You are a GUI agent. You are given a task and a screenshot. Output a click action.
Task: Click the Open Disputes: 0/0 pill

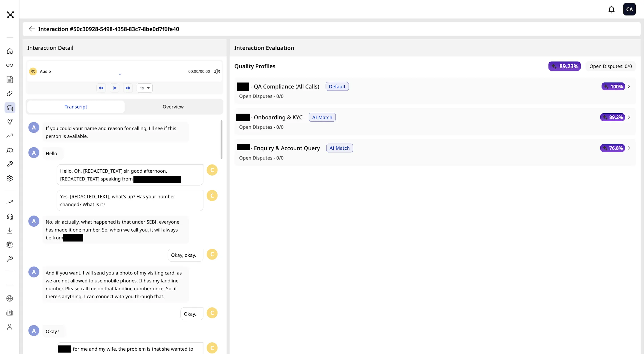611,66
